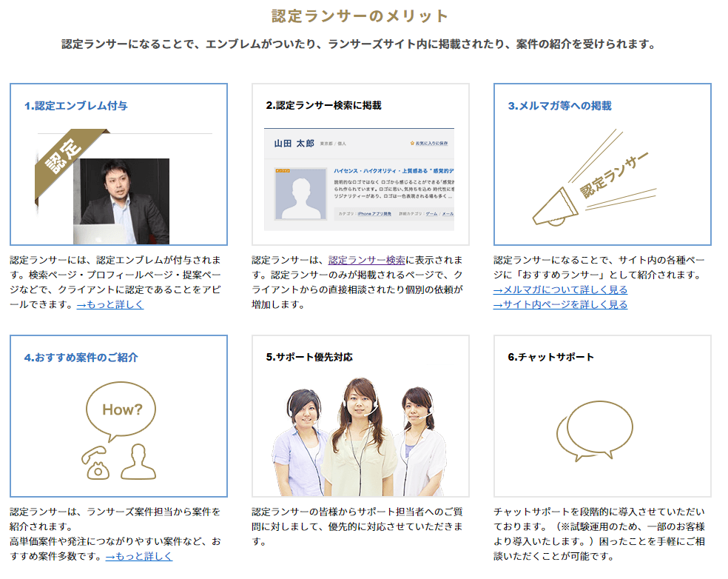Screen dimensions: 728x579
Task: Click the photo of man with laptop
Action: click(121, 201)
